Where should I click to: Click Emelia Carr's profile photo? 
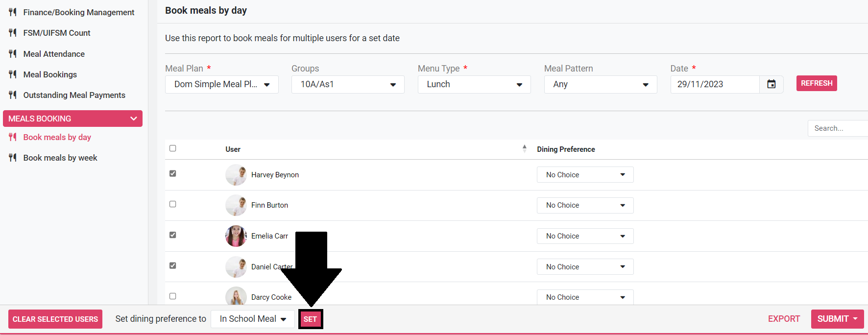click(x=236, y=236)
